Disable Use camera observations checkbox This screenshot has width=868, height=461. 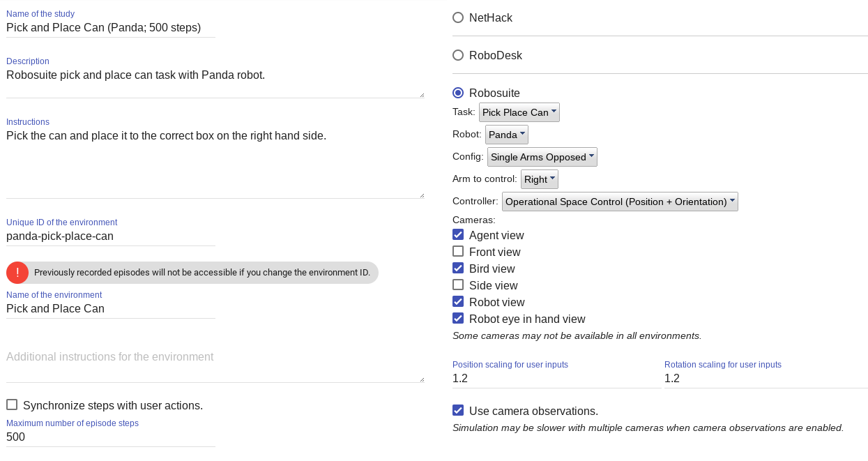pos(458,411)
